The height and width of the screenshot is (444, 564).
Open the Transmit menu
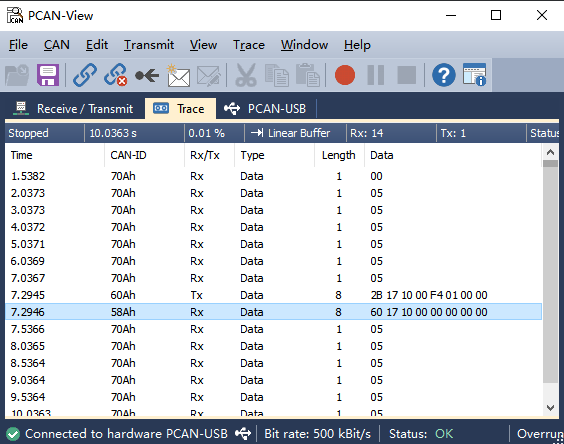[x=149, y=45]
